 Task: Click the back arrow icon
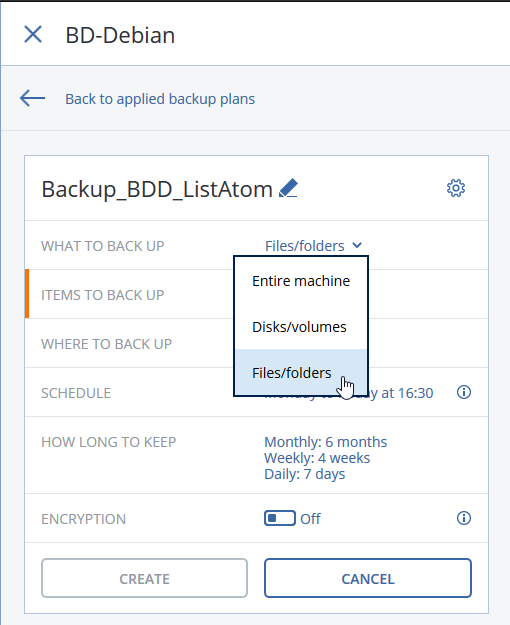coord(32,98)
